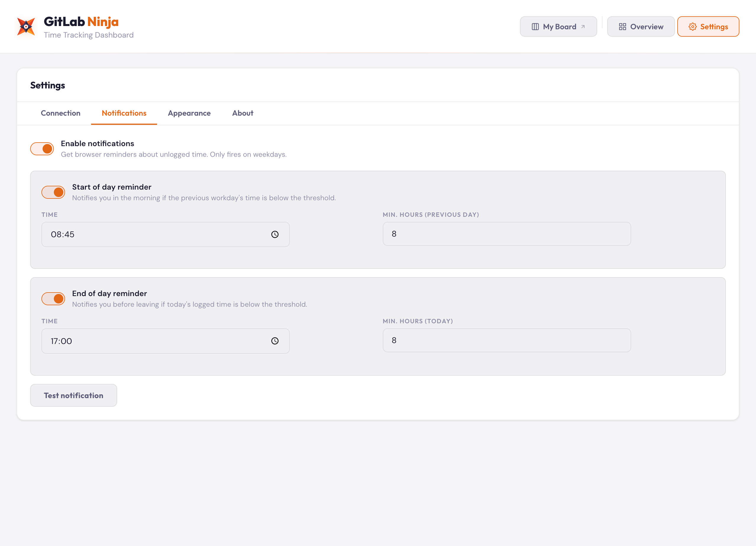Click the GitLab Ninja star logo
756x546 pixels.
[x=26, y=27]
